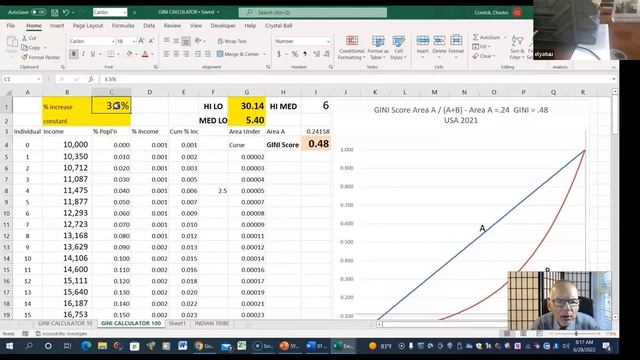Viewport: 640px width, 360px height.
Task: Click the Copy button
Action: (x=31, y=47)
